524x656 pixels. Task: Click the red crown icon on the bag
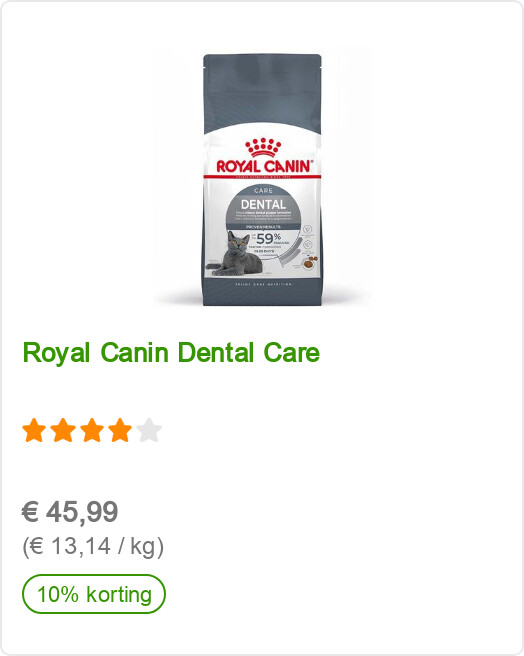(263, 147)
